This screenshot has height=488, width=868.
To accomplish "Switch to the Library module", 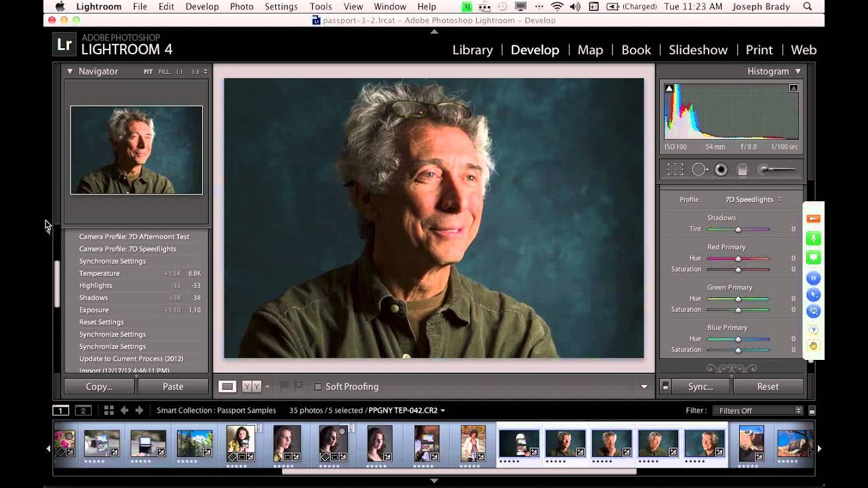I will (473, 50).
